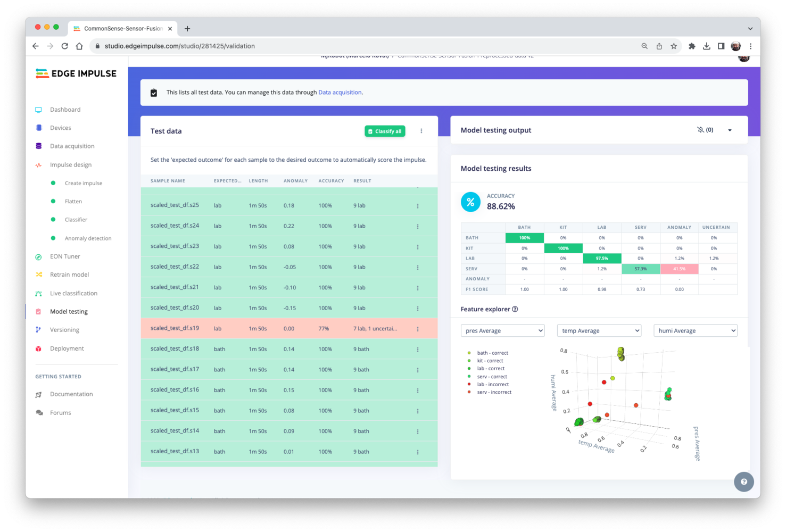Click the SAMPLE NAME column header
The image size is (786, 532).
[x=168, y=181]
